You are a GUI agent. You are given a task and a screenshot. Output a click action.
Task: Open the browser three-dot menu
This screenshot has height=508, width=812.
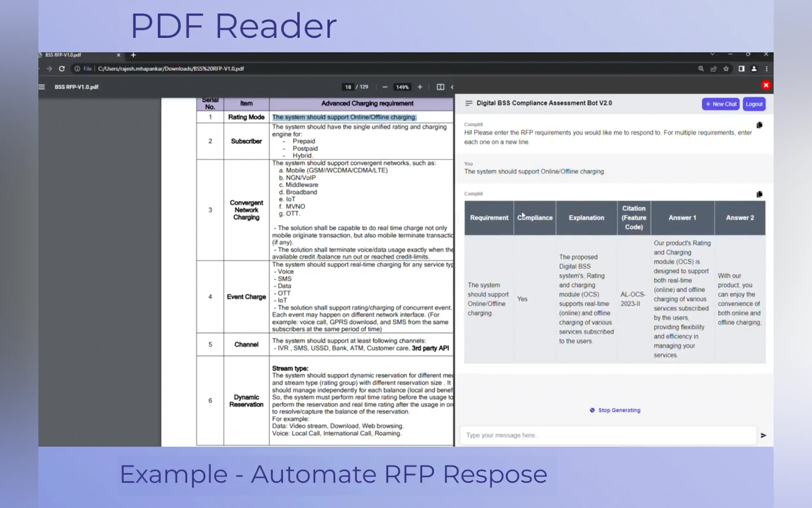coord(766,69)
